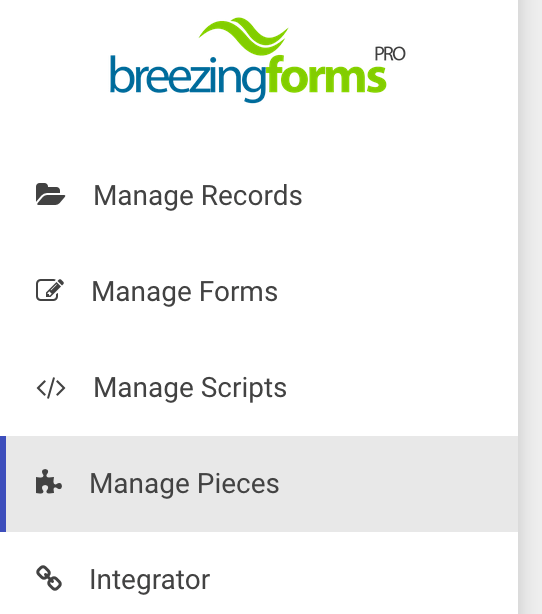The width and height of the screenshot is (542, 614).
Task: Click the blue active indicator beside Manage Pieces
Action: pos(3,484)
